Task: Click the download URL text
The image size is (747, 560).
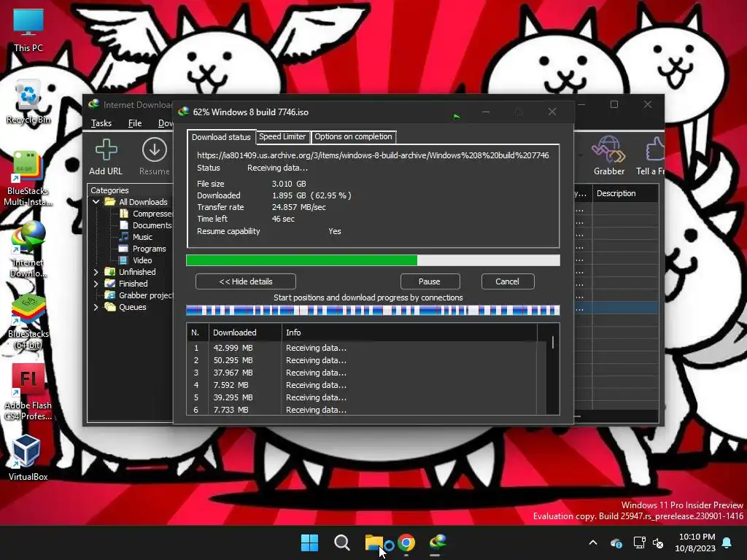Action: coord(373,155)
